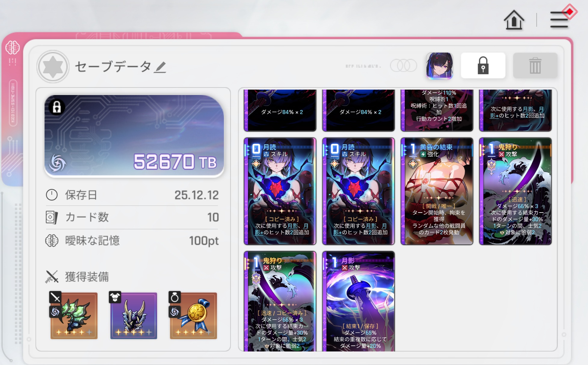
Task: Open the 月影 attack card
Action: point(358,301)
